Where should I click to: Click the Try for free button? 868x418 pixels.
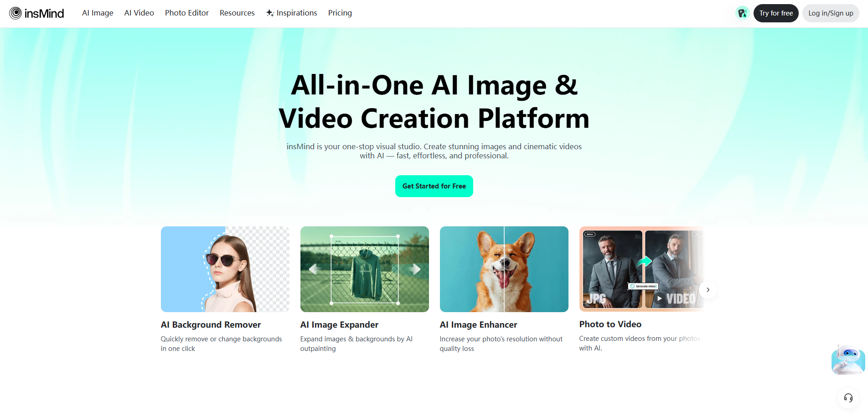[x=776, y=13]
